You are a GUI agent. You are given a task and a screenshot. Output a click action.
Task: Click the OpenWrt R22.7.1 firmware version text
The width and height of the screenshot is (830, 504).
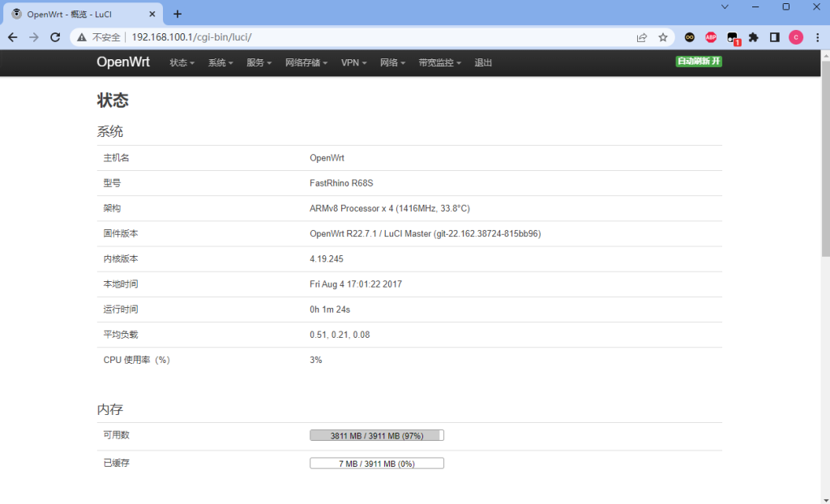click(x=425, y=233)
